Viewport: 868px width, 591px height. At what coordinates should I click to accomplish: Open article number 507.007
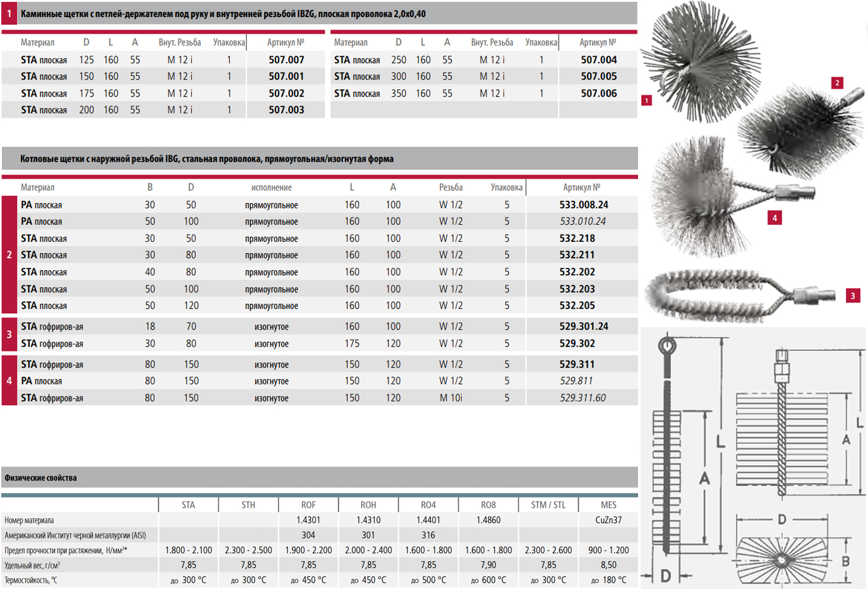[286, 60]
